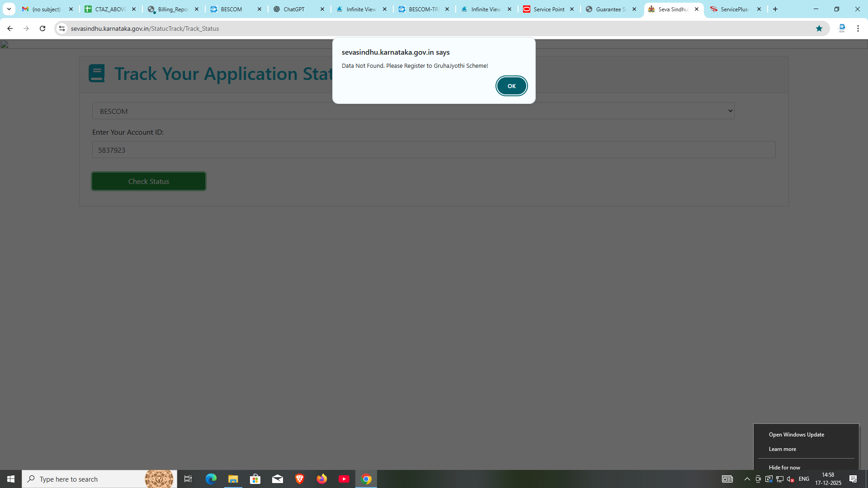Go back with browser back arrow
The height and width of the screenshot is (488, 868).
pos(10,28)
